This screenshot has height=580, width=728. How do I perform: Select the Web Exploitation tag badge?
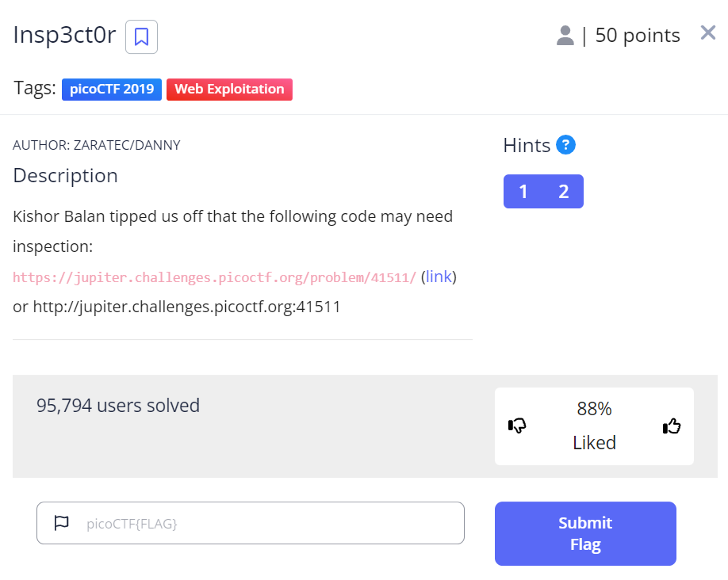click(229, 89)
